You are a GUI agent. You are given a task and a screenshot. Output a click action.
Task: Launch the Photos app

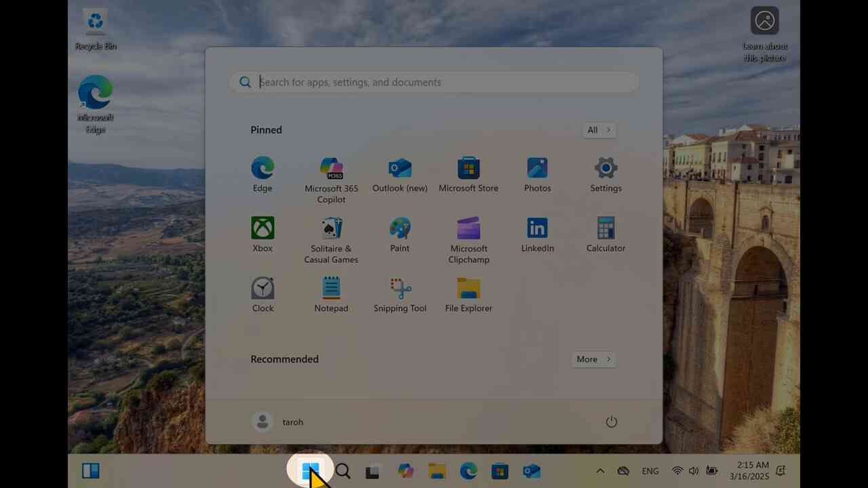tap(537, 175)
